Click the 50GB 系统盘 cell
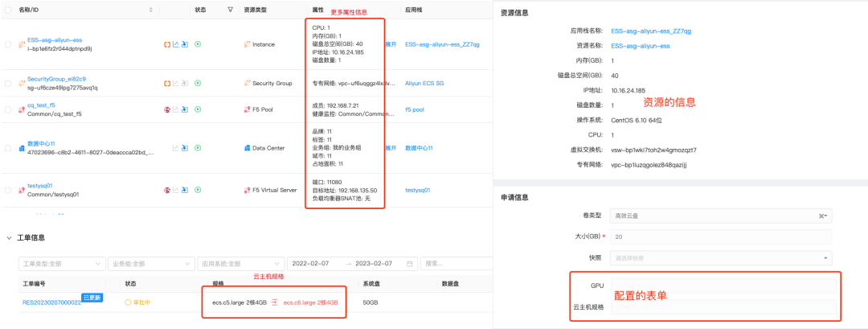 click(x=371, y=302)
